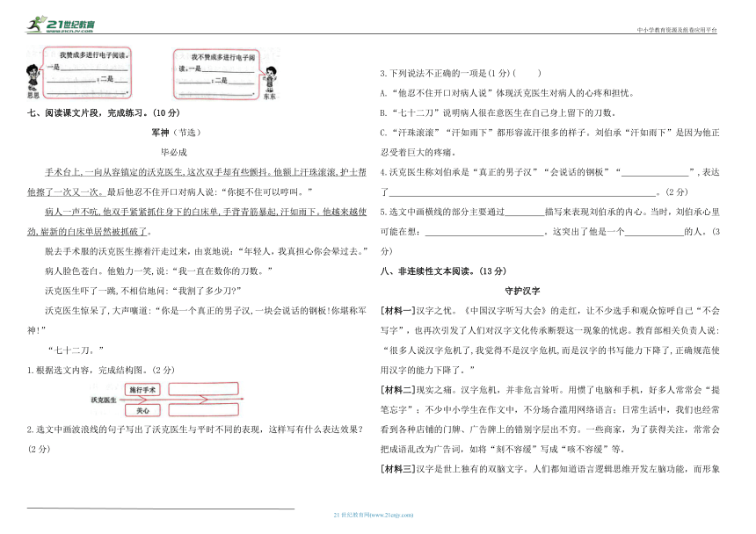The height and width of the screenshot is (534, 756).
Task: Click the title 《中国汉字听写大会》
Action: pyautogui.click(x=504, y=311)
